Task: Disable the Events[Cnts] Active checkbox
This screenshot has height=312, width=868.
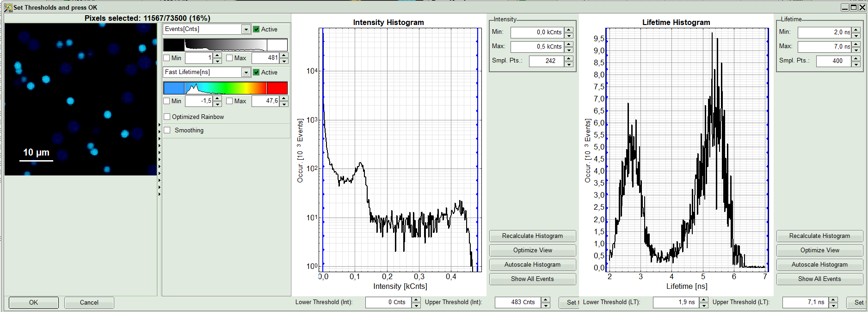Action: [256, 29]
